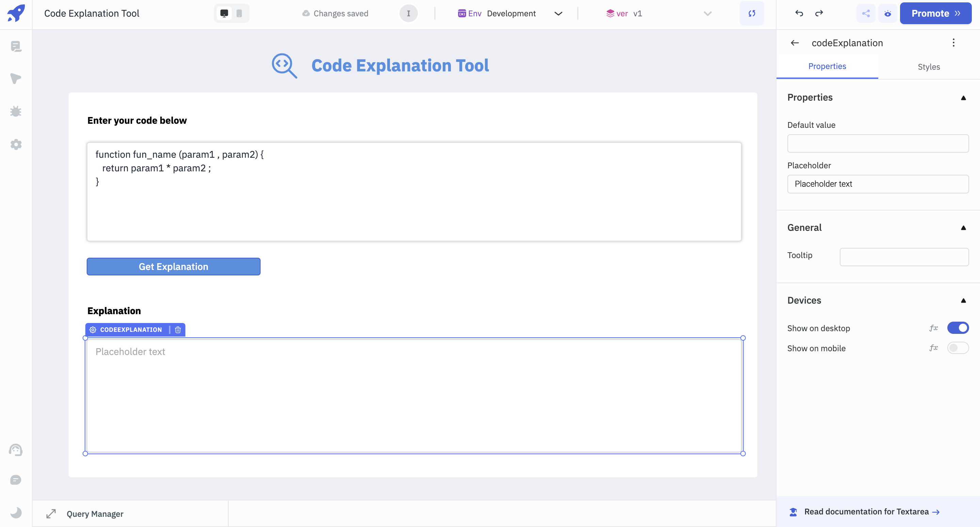Viewport: 980px width, 527px height.
Task: Switch to the Styles tab
Action: tap(929, 67)
